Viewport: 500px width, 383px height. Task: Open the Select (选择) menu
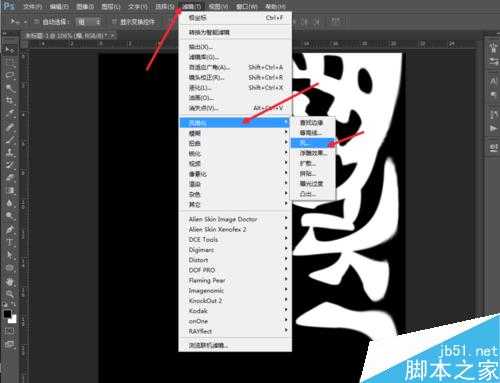coord(165,6)
